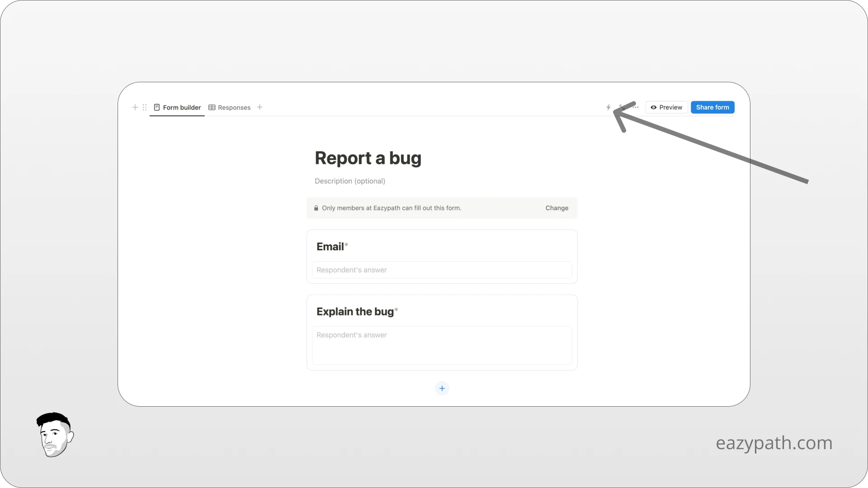This screenshot has width=868, height=488.
Task: Click the drag handle dots next to plus
Action: 145,107
